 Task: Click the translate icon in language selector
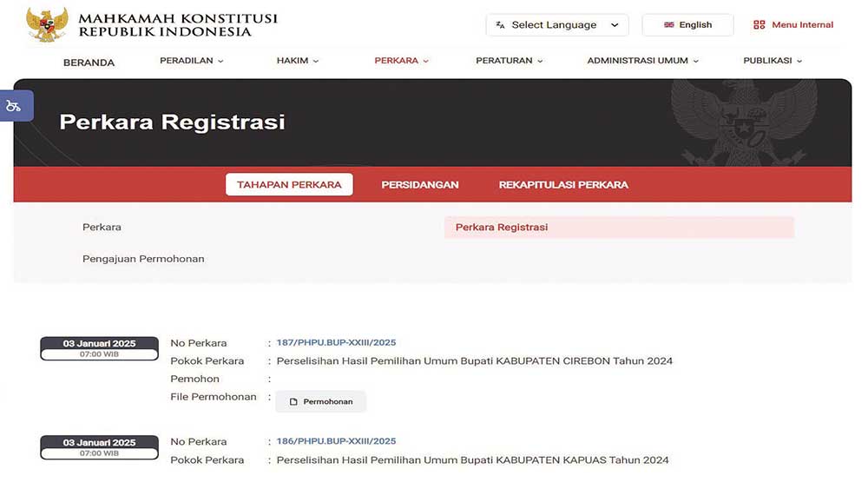click(500, 25)
